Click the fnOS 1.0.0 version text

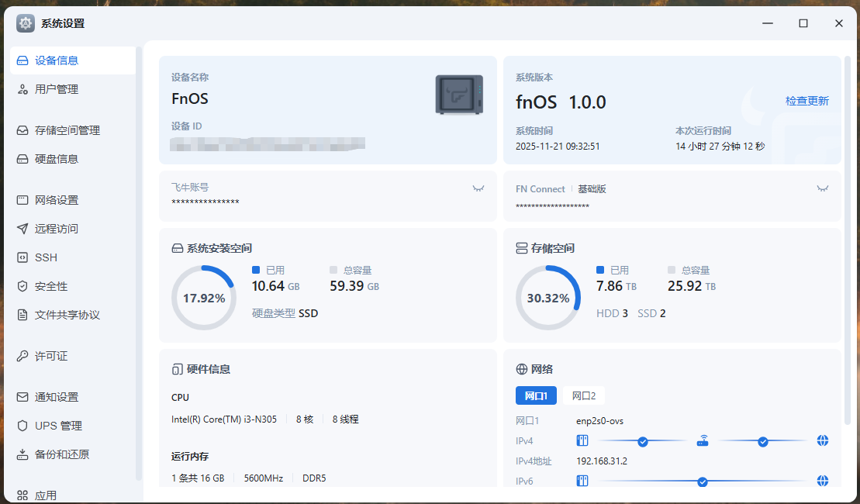click(x=561, y=102)
